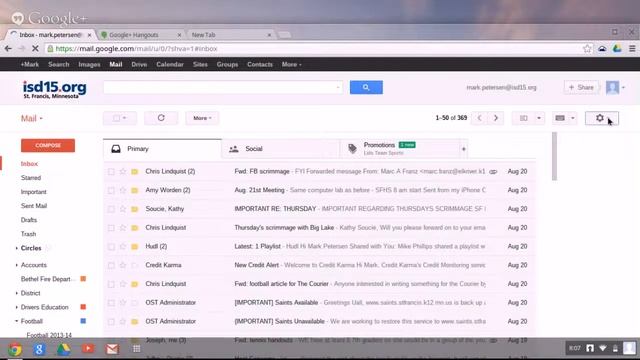
Task: Open the Sent Mail folder
Action: [34, 206]
